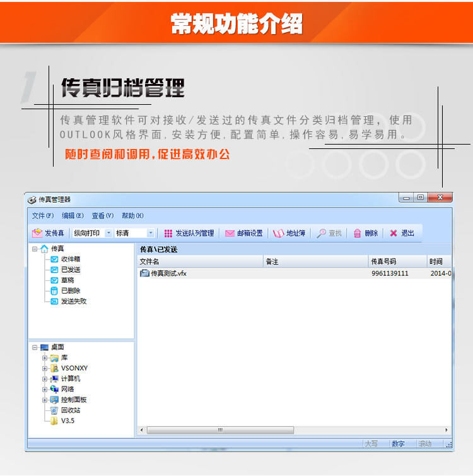Collapse the 传真 tree root
473x476 pixels.
click(x=35, y=249)
